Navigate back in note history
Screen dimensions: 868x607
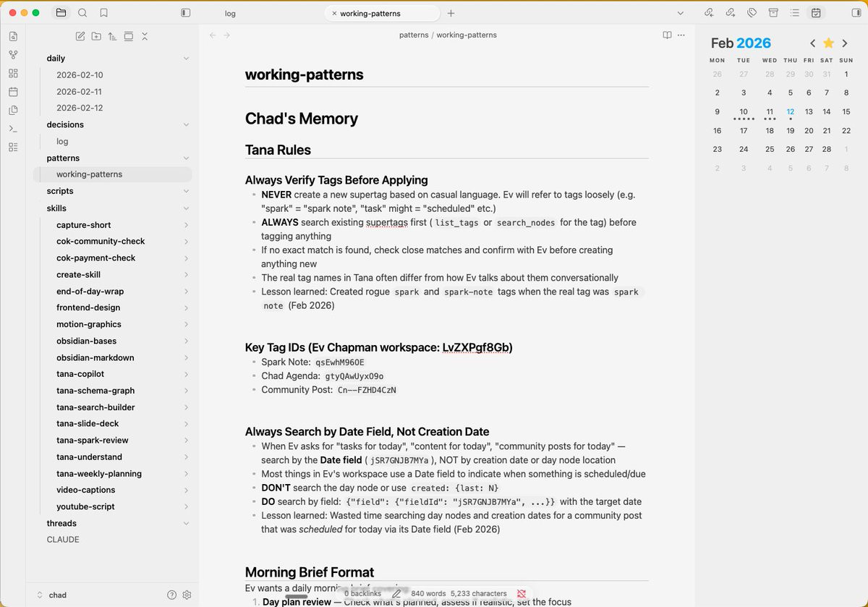[213, 35]
